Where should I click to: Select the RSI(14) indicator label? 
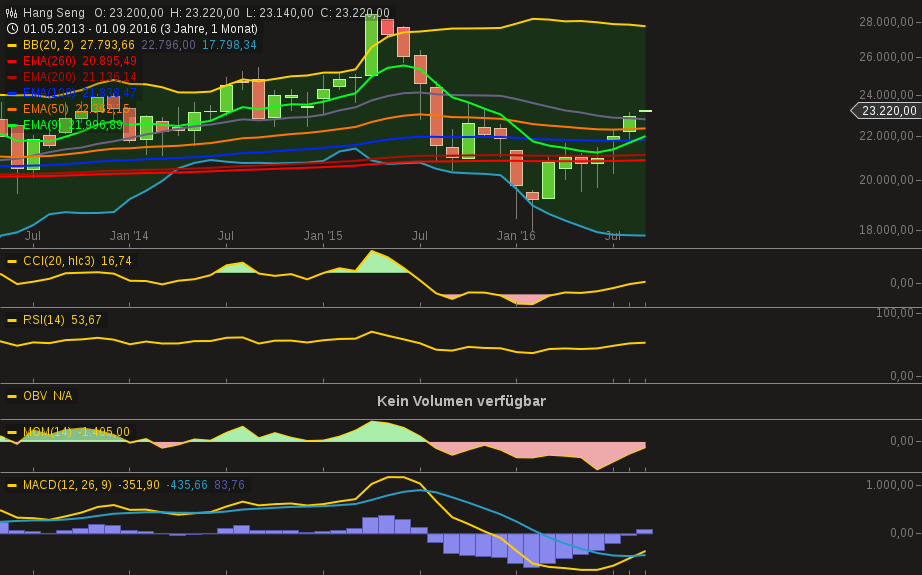pyautogui.click(x=44, y=320)
